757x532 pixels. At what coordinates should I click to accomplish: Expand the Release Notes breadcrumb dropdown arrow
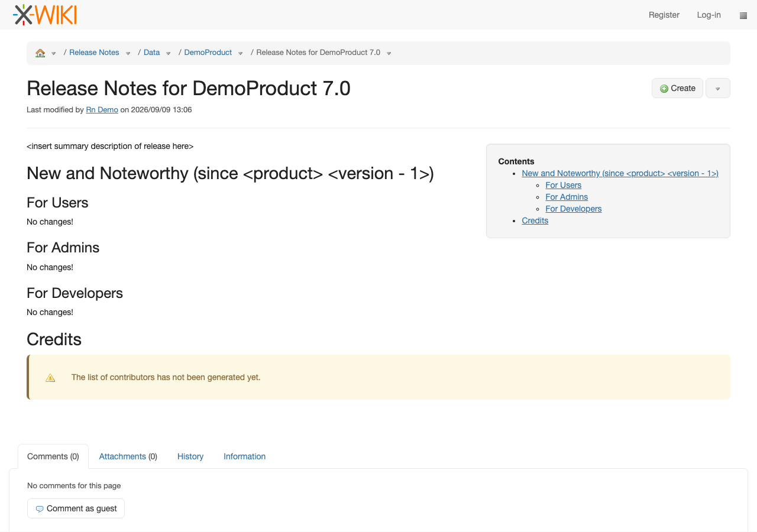click(x=128, y=53)
